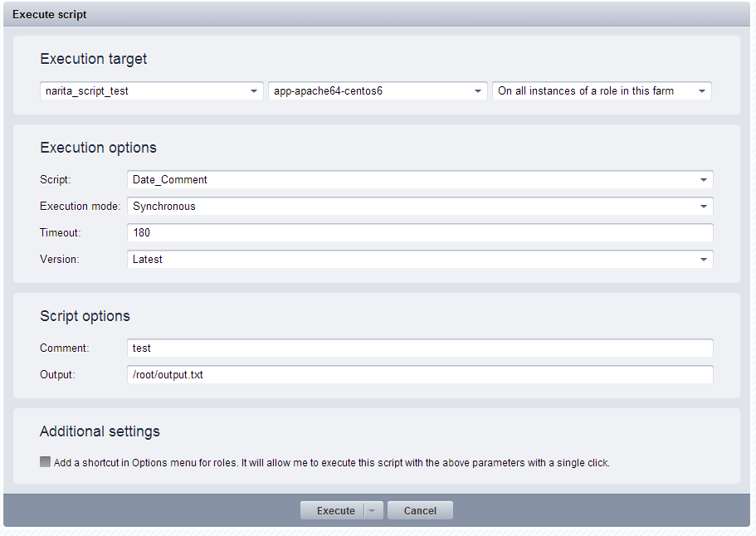
Task: Open the narita_script_test farm dropdown arrow
Action: 254,91
